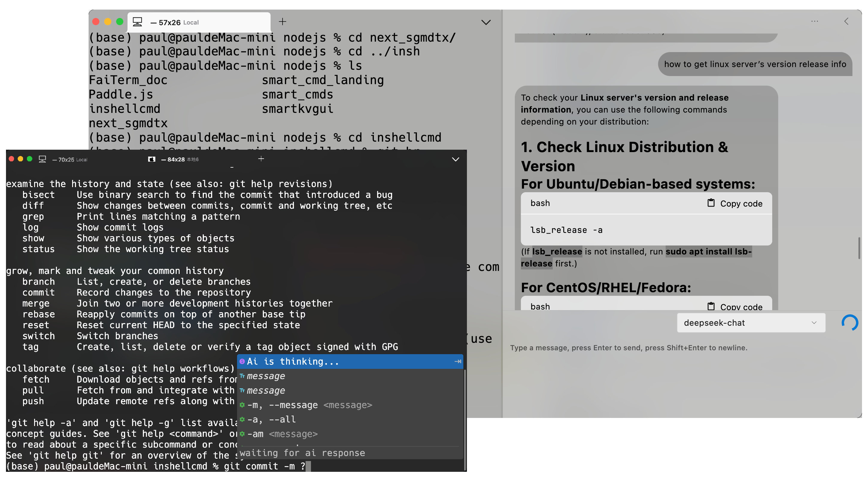The width and height of the screenshot is (868, 479).
Task: Click the monitor icon on the 57x26 Local tab
Action: [137, 22]
